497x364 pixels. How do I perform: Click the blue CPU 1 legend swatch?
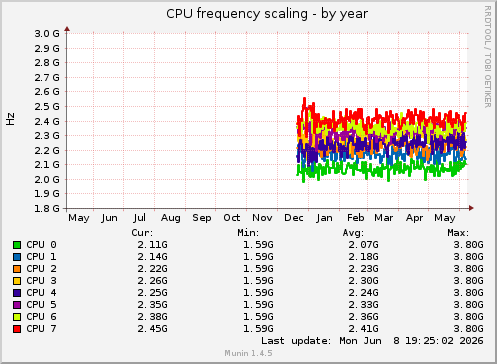(17, 257)
